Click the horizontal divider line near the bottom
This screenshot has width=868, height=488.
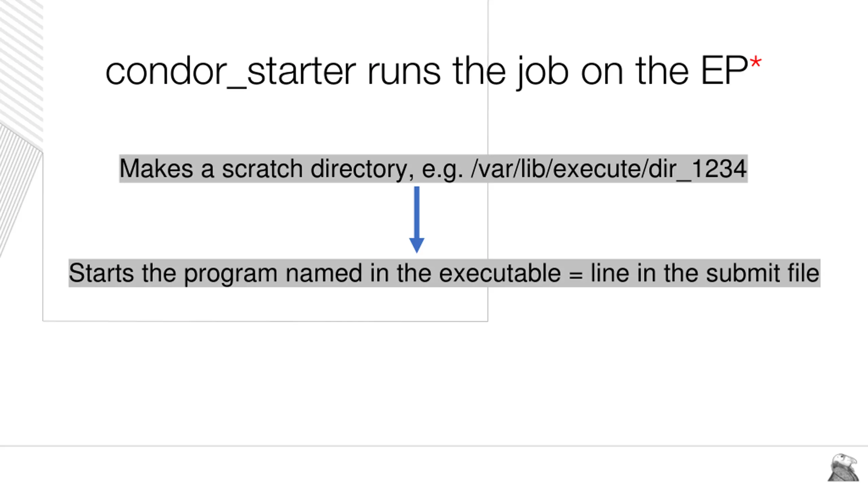(x=434, y=446)
